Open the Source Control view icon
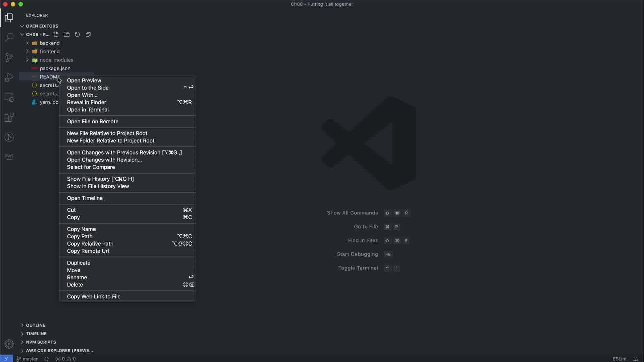644x362 pixels. (x=9, y=57)
